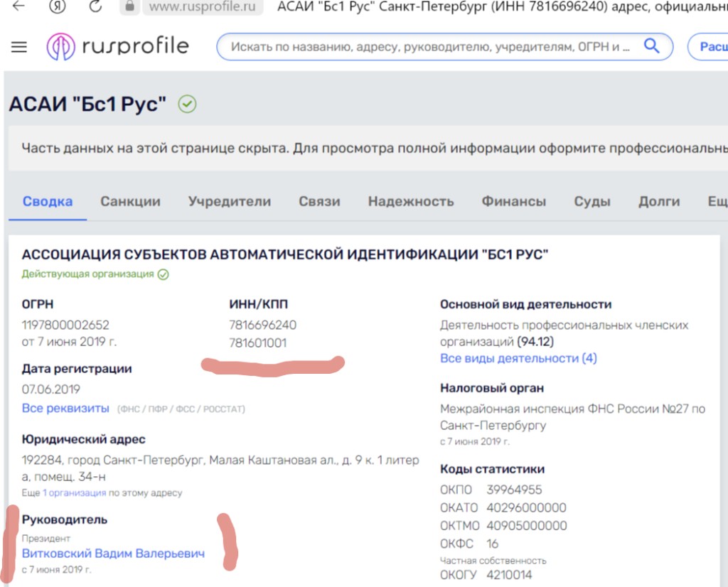This screenshot has width=728, height=587.
Task: Switch to the Санкции tab
Action: pos(131,201)
